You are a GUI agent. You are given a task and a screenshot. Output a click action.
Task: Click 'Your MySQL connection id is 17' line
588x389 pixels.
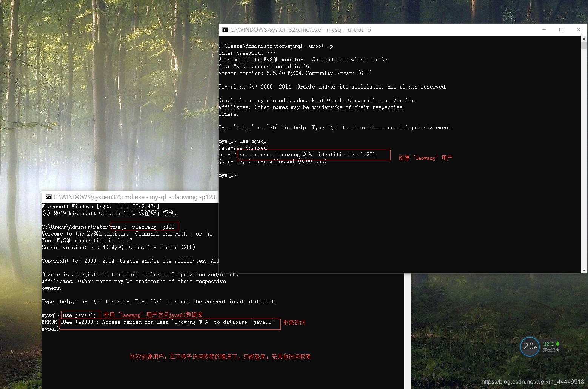[87, 241]
